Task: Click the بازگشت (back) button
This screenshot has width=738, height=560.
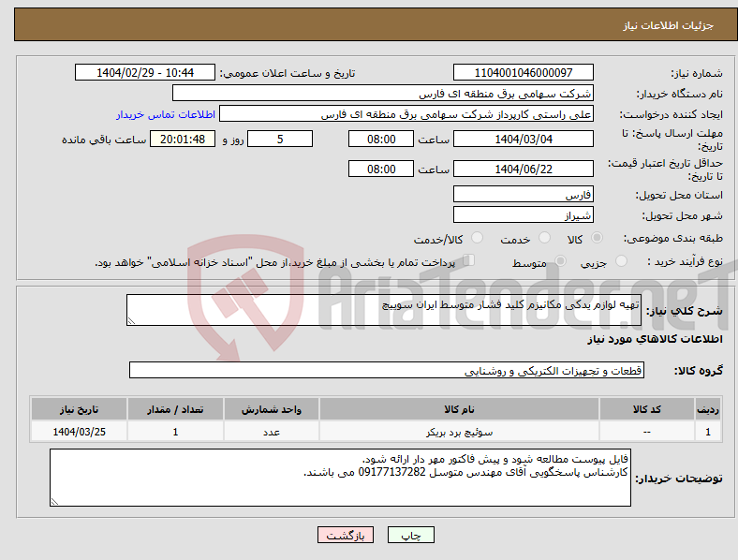Action: pos(346,535)
